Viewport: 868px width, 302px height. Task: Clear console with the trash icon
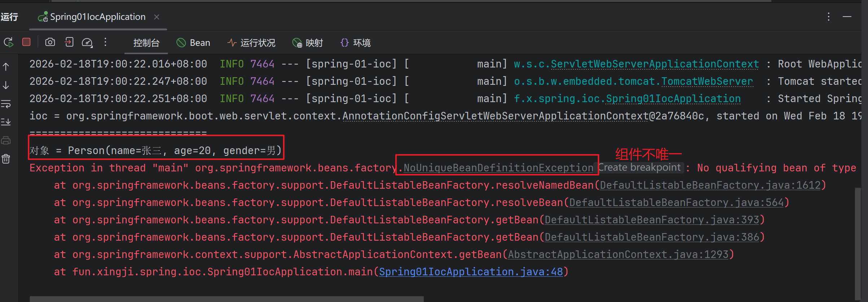pos(6,159)
